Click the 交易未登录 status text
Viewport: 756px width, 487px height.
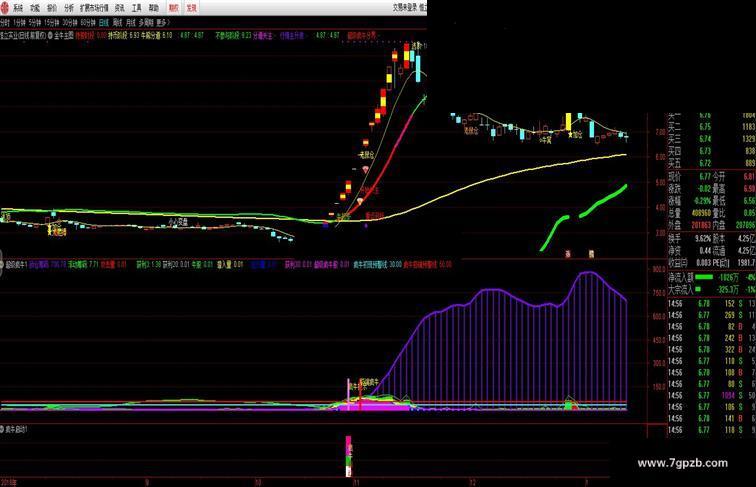coord(404,7)
